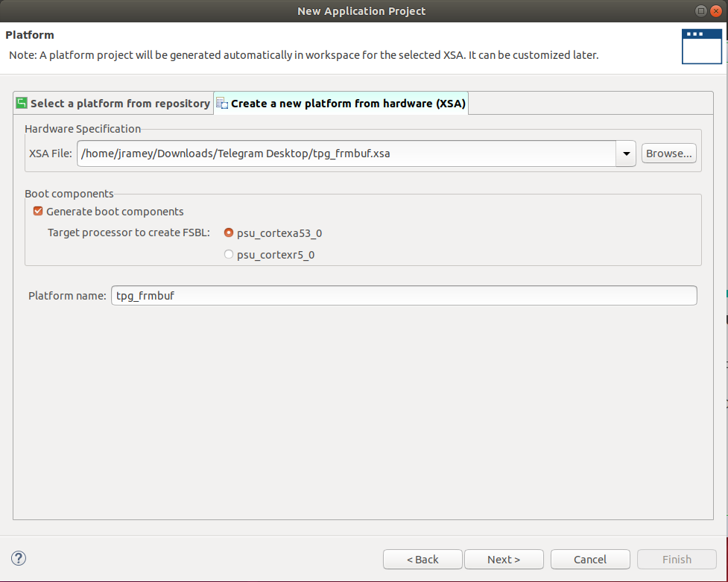Focus the XSA File path field
This screenshot has height=582, width=728.
pyautogui.click(x=346, y=154)
